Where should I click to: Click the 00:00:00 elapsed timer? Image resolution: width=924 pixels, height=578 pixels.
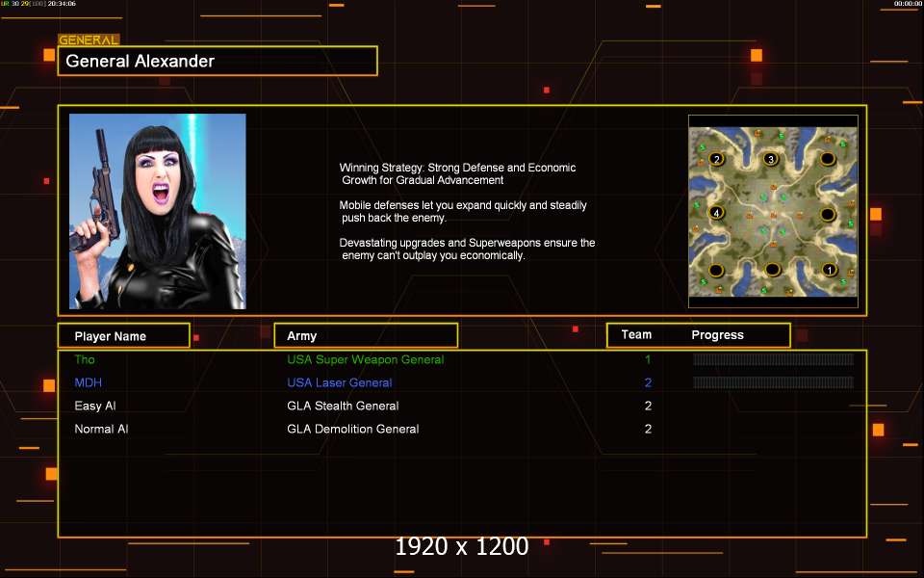(x=908, y=4)
